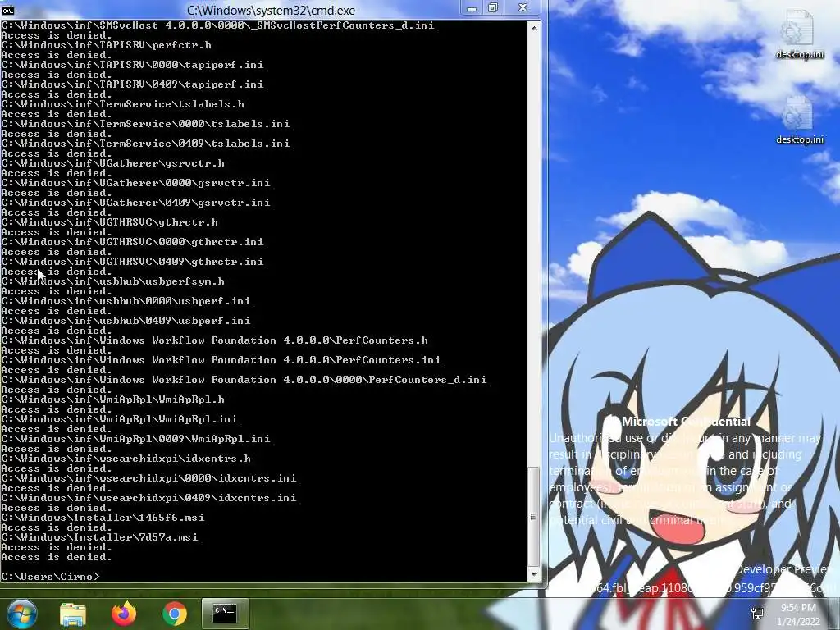Viewport: 840px width, 630px height.
Task: Click line ending TermService\tslabels.h
Action: tap(123, 104)
